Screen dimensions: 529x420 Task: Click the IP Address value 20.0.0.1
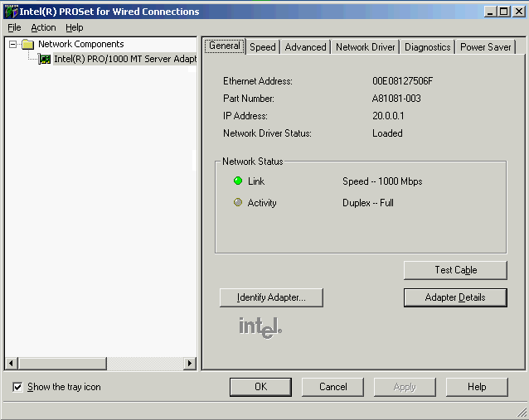(x=388, y=116)
